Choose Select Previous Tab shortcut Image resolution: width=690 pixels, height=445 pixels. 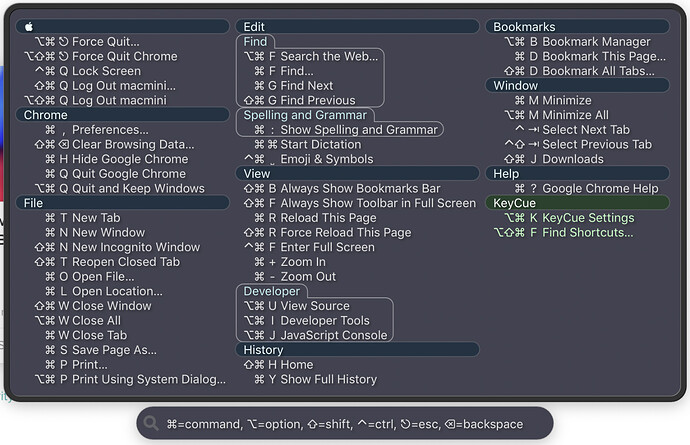[x=578, y=144]
